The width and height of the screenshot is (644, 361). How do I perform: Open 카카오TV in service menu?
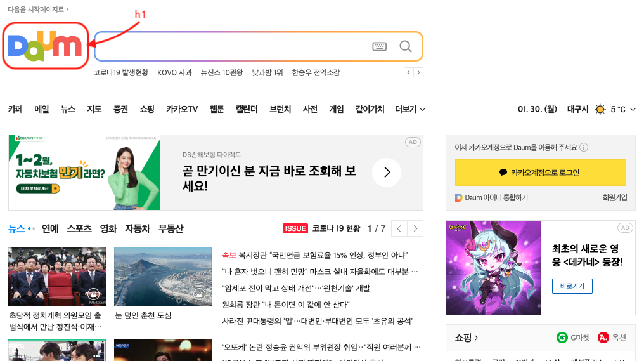pos(182,109)
